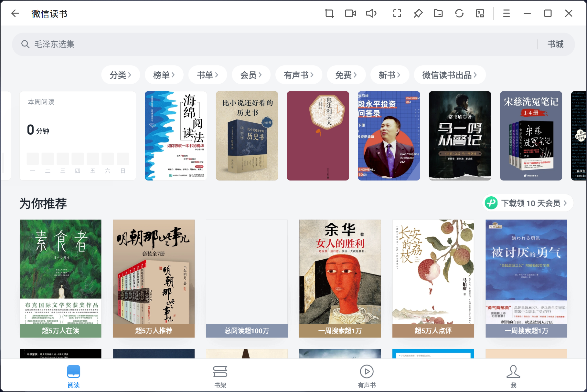Pin the window on top
This screenshot has width=587, height=392.
pyautogui.click(x=418, y=13)
